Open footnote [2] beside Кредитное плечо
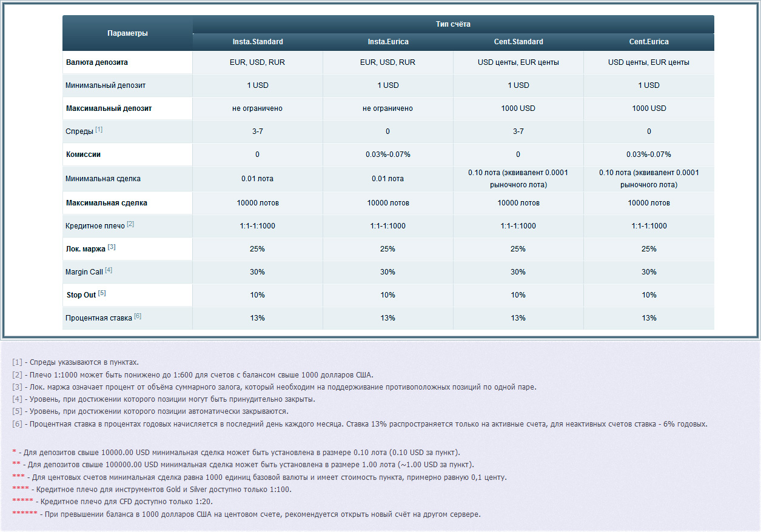Viewport: 761px width, 532px height. 130,225
